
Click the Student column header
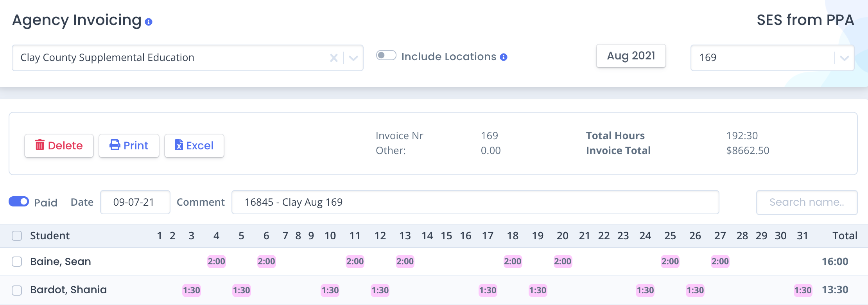coord(50,236)
